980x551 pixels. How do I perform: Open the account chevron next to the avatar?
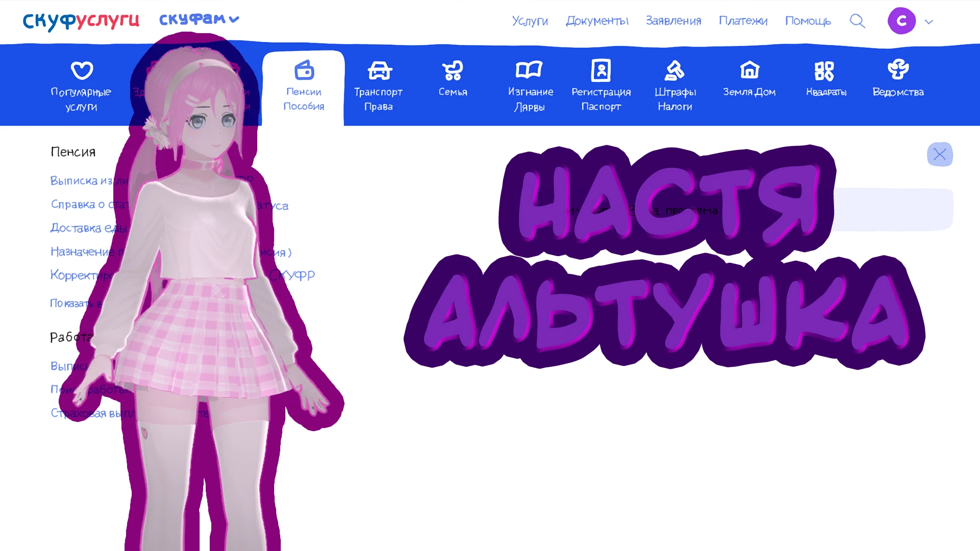point(928,21)
